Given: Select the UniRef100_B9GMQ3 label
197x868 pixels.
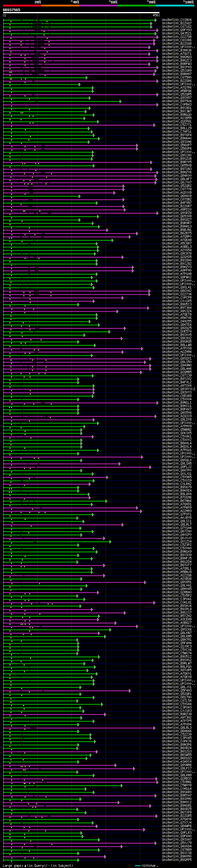Looking at the screenshot, I should click(x=177, y=57).
